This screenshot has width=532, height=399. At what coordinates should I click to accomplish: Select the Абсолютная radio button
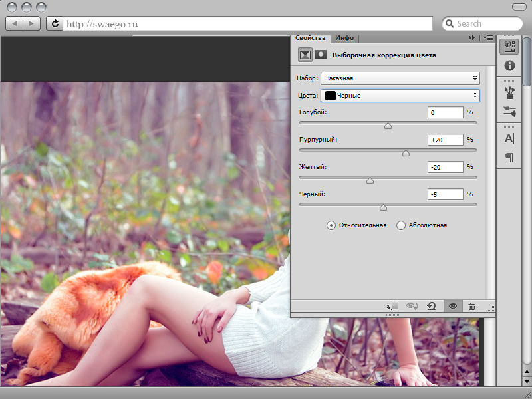point(401,225)
